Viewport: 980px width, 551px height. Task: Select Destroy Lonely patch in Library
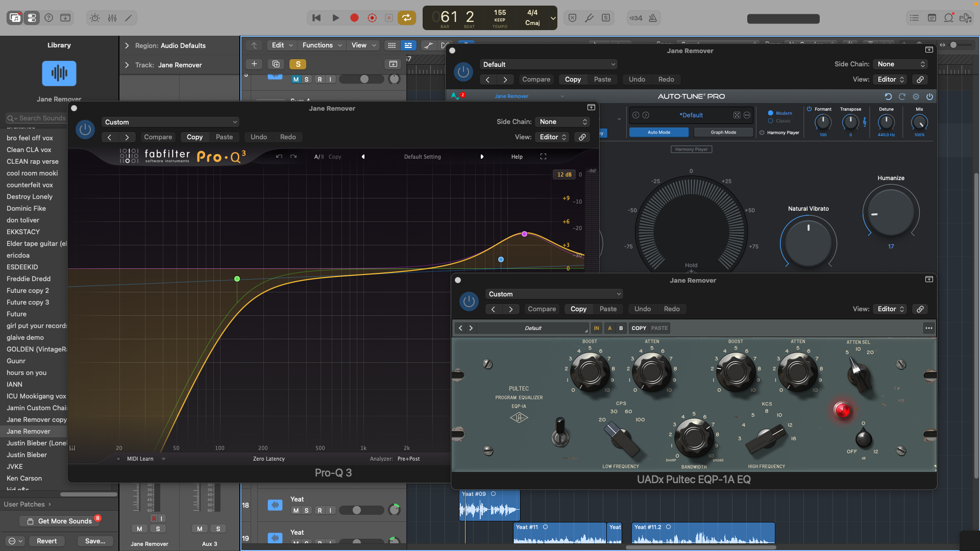pos(30,196)
